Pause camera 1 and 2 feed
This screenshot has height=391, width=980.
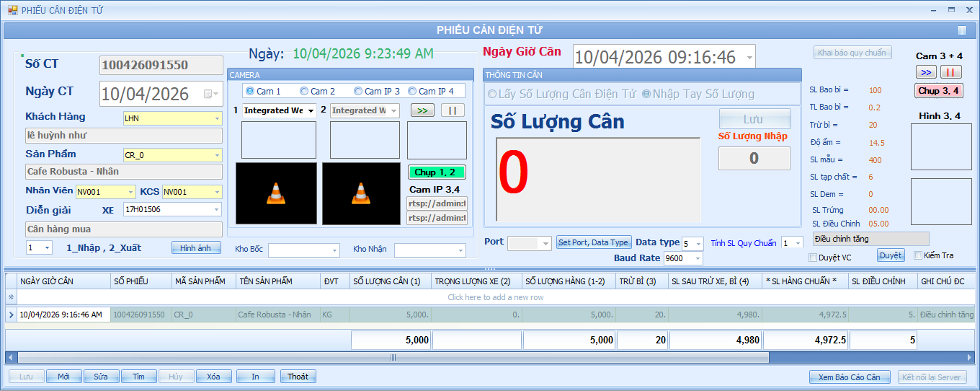tap(453, 110)
